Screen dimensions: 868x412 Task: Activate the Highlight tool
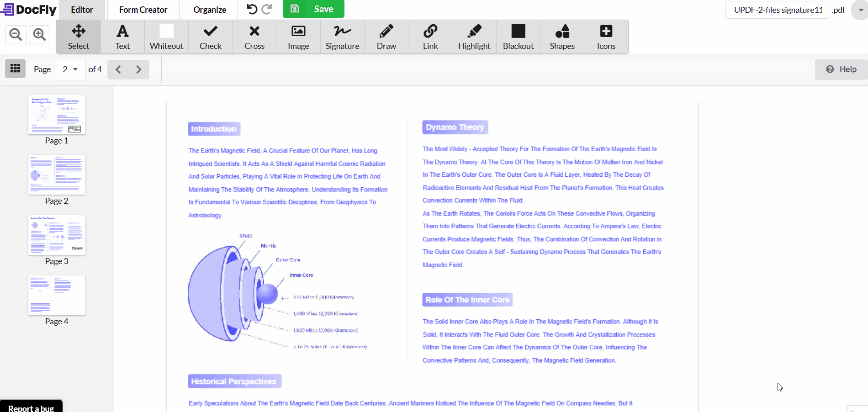tap(474, 37)
